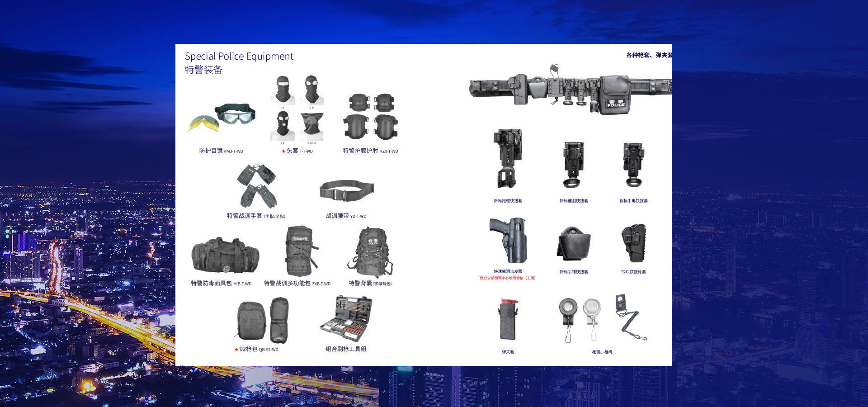Image resolution: width=868 pixels, height=407 pixels.
Task: Click the 弹夹套 magazine pouch image
Action: click(508, 319)
